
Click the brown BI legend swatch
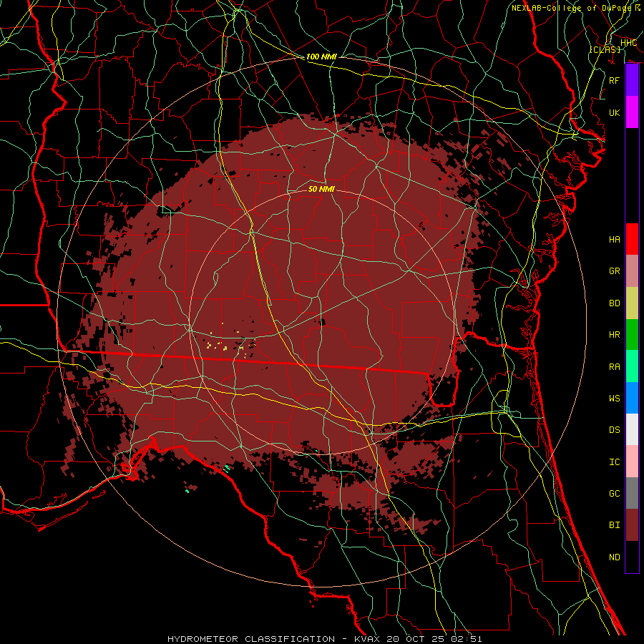pos(632,525)
